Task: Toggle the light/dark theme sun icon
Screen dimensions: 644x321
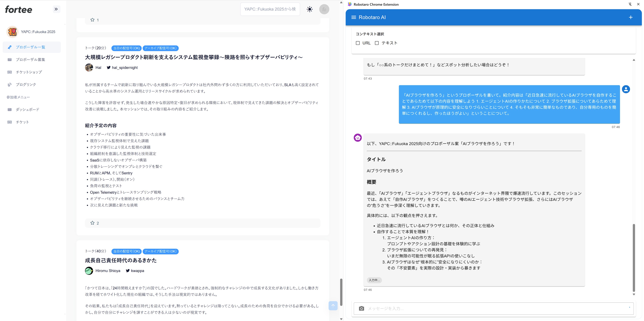Action: (309, 9)
